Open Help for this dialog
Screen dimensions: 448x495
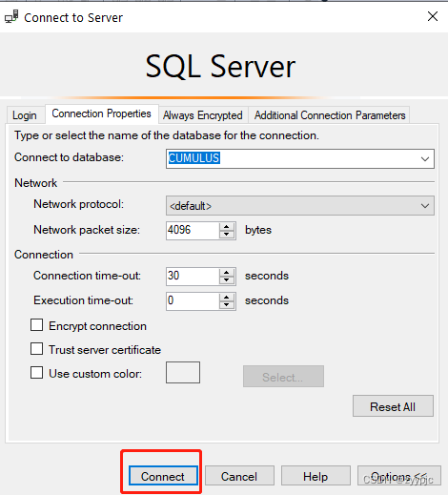[x=316, y=476]
